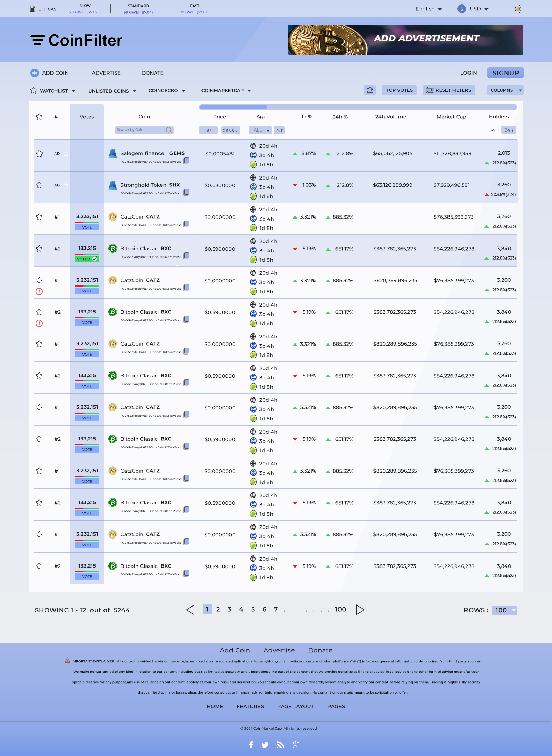The image size is (552, 756).
Task: Toggle VOTED status on Bitcoin Classic
Action: pyautogui.click(x=87, y=259)
